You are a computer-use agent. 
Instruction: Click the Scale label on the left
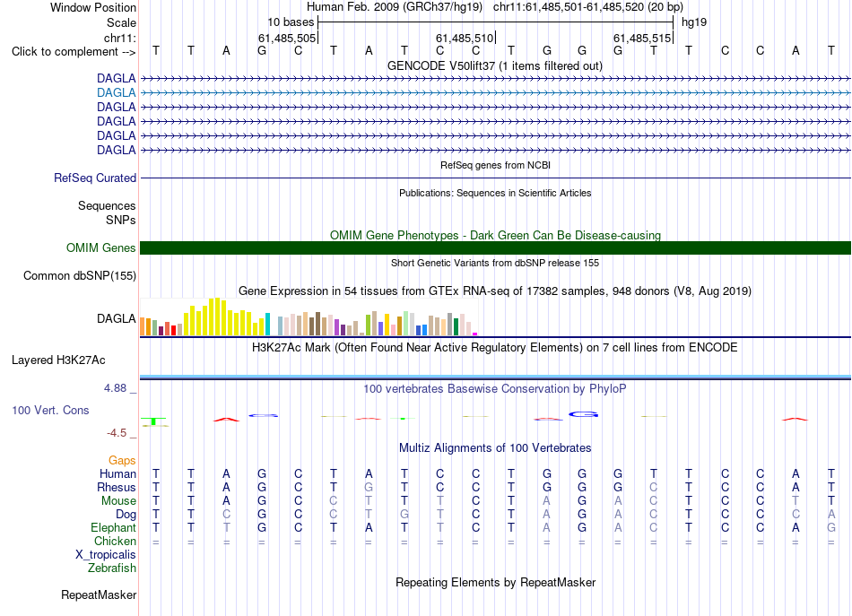coord(121,22)
